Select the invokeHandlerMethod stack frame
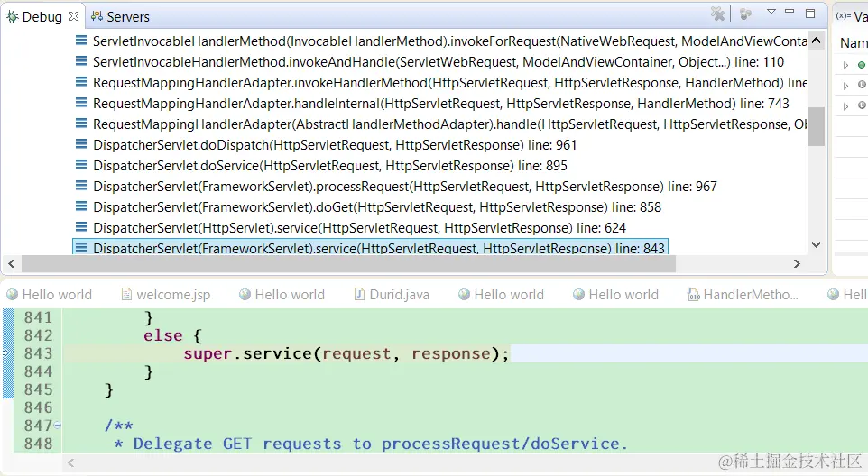 (440, 83)
